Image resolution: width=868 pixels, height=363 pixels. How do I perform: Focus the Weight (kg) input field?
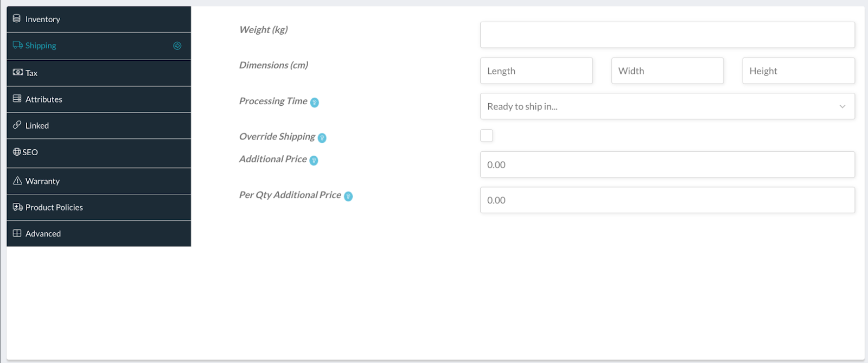coord(667,35)
